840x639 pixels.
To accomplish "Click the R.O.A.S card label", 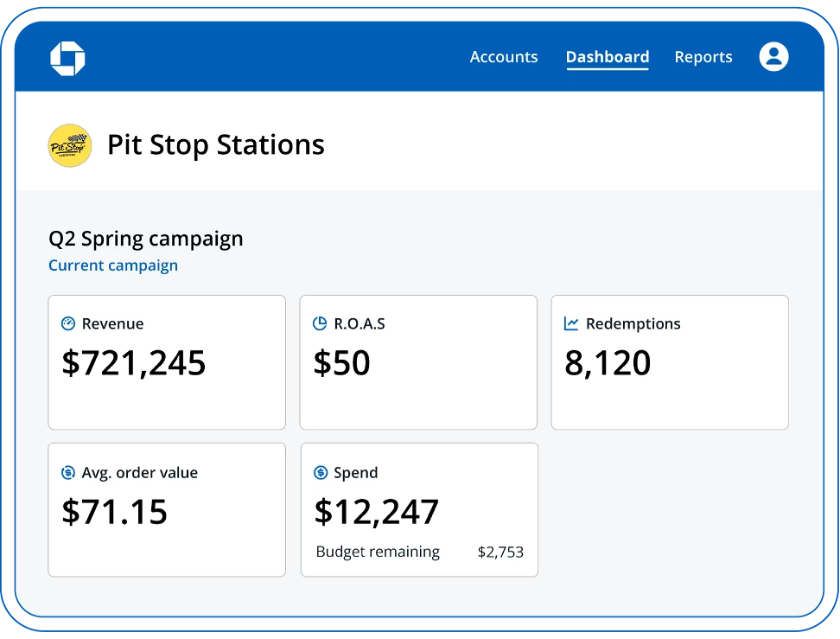I will point(360,323).
